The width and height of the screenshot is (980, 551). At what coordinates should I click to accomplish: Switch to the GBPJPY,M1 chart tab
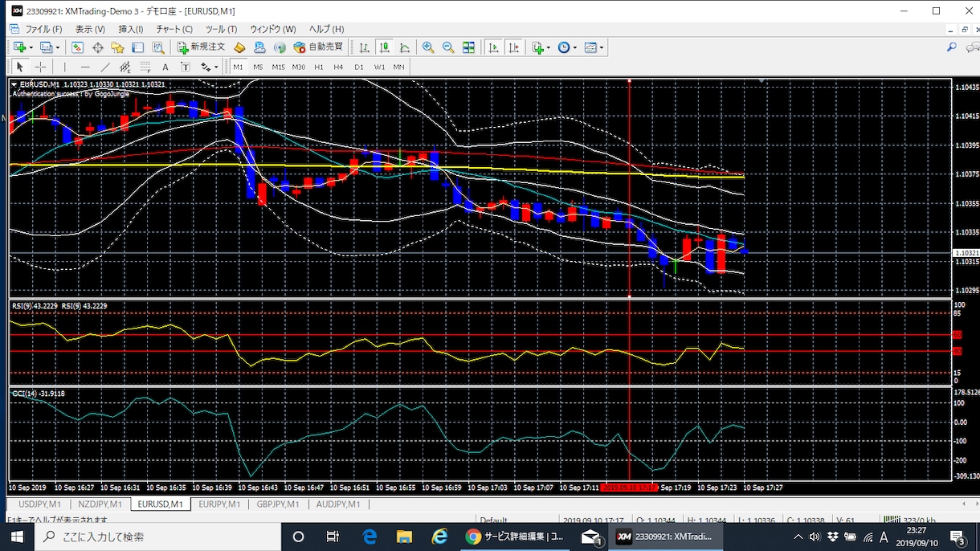click(277, 504)
